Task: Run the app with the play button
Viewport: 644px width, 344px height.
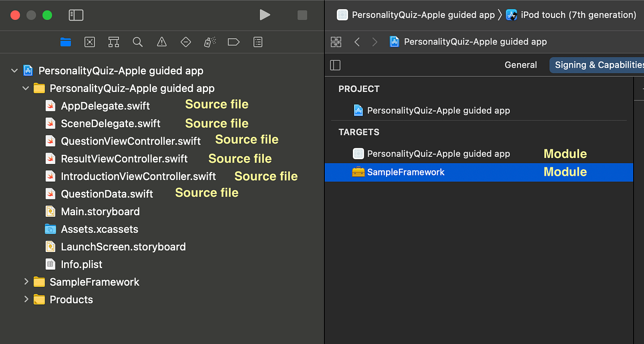Action: point(265,15)
